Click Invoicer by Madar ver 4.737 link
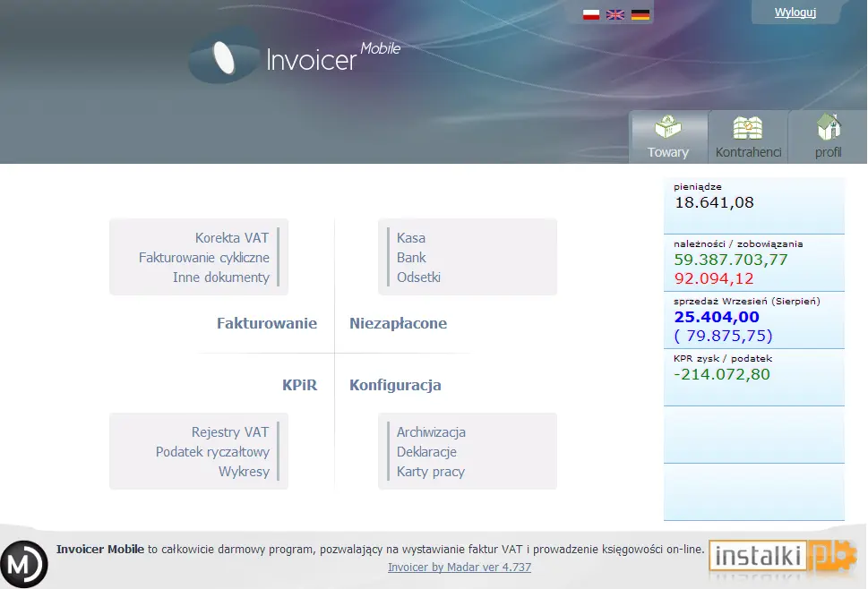Screen dimensions: 868x589 [460, 568]
